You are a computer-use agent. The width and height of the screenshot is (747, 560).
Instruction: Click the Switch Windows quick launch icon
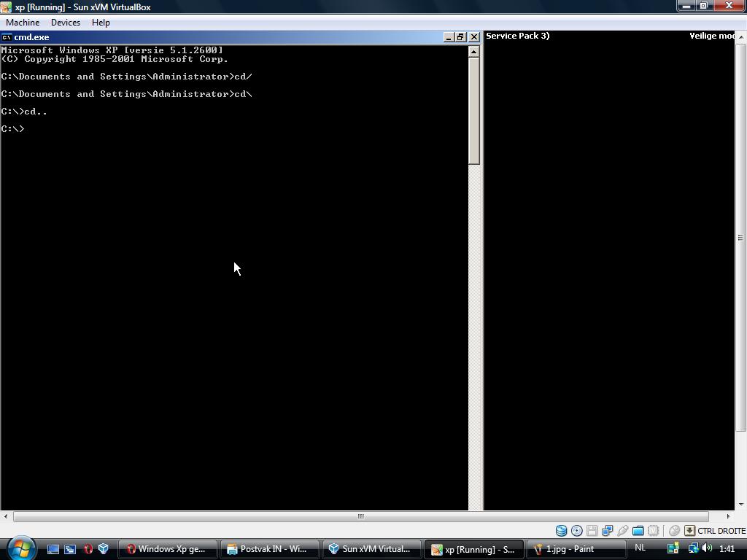pyautogui.click(x=70, y=549)
